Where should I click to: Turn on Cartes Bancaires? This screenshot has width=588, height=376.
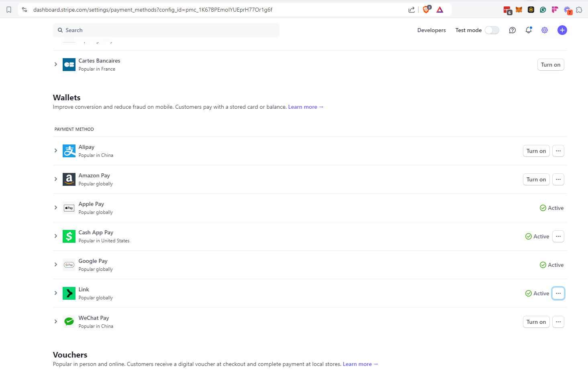point(551,65)
